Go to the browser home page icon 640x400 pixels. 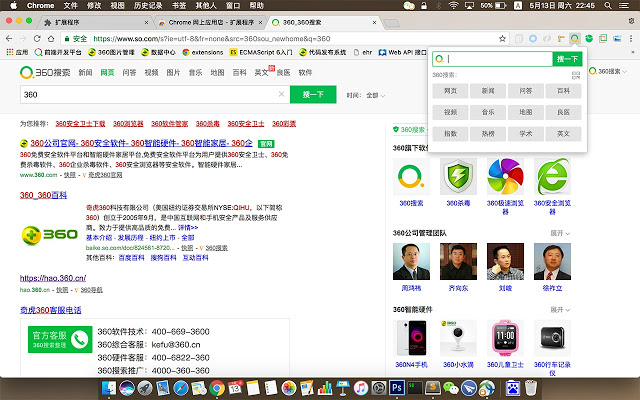51,38
